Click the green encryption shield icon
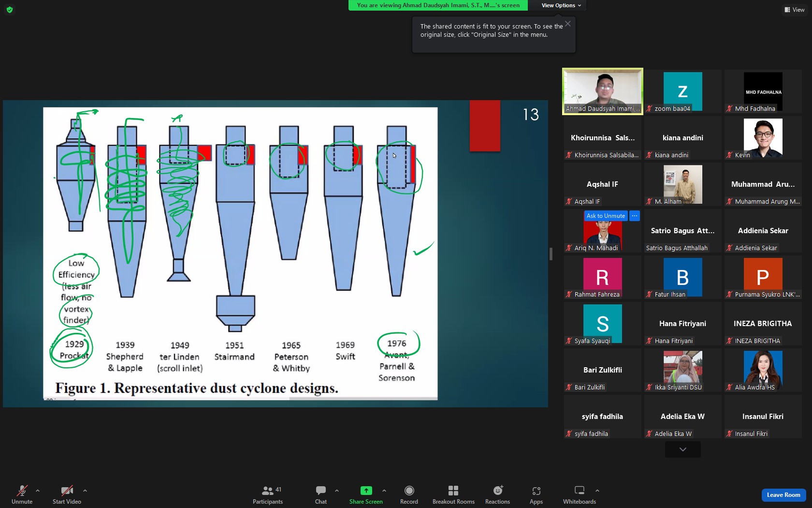Image resolution: width=812 pixels, height=508 pixels. [x=10, y=10]
